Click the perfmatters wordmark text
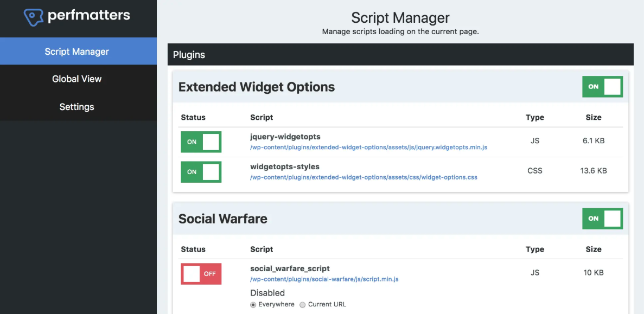Screen dimensions: 644x314 coord(89,16)
